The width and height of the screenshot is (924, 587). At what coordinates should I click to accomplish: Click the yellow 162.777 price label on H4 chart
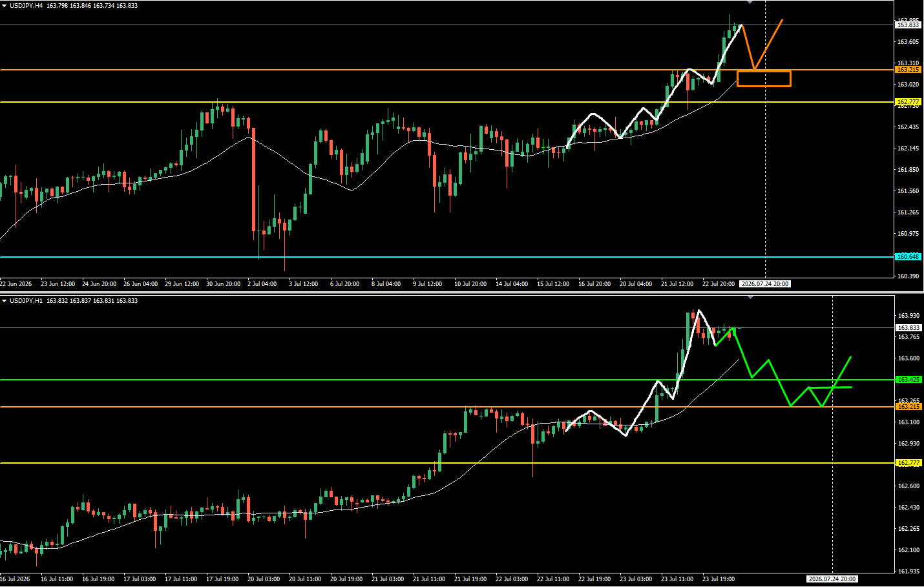[x=908, y=102]
